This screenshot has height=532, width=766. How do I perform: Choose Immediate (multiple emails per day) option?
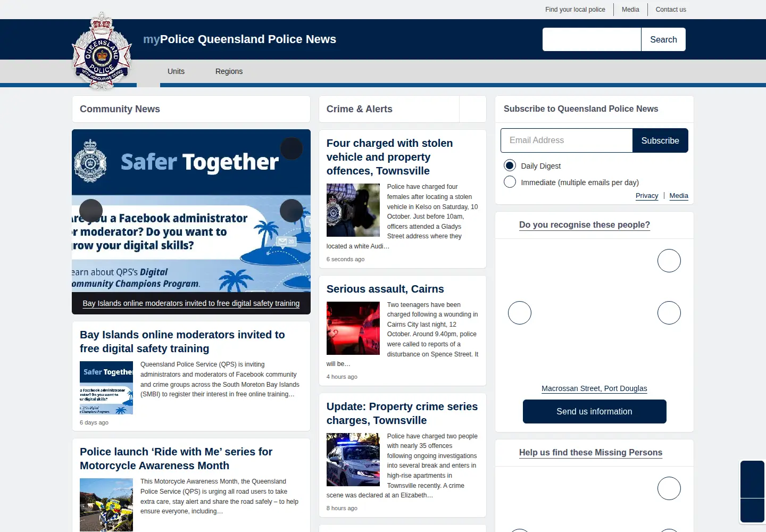point(510,182)
